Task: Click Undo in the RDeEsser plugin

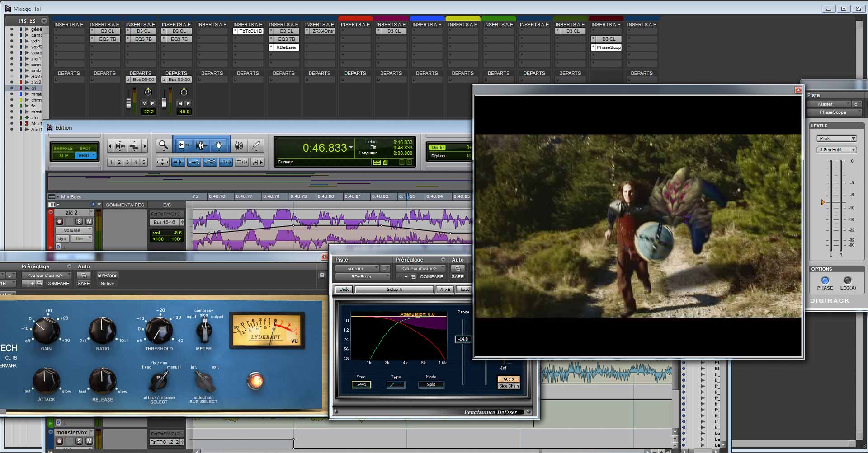Action: (x=344, y=290)
